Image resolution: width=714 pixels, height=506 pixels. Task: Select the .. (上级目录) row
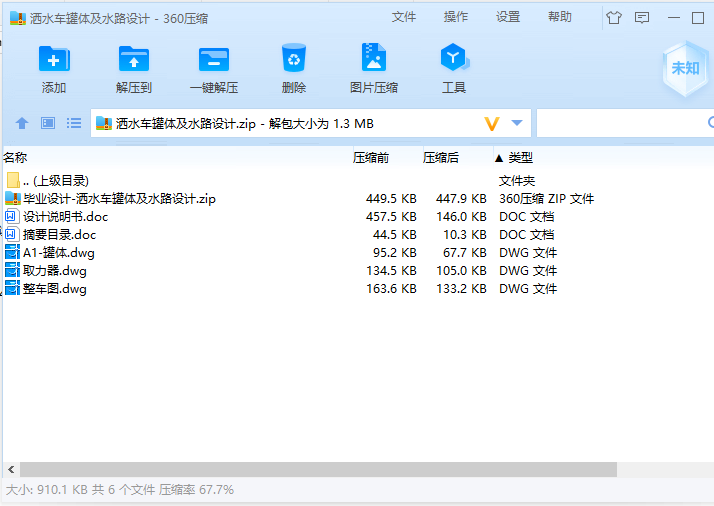tap(358, 180)
